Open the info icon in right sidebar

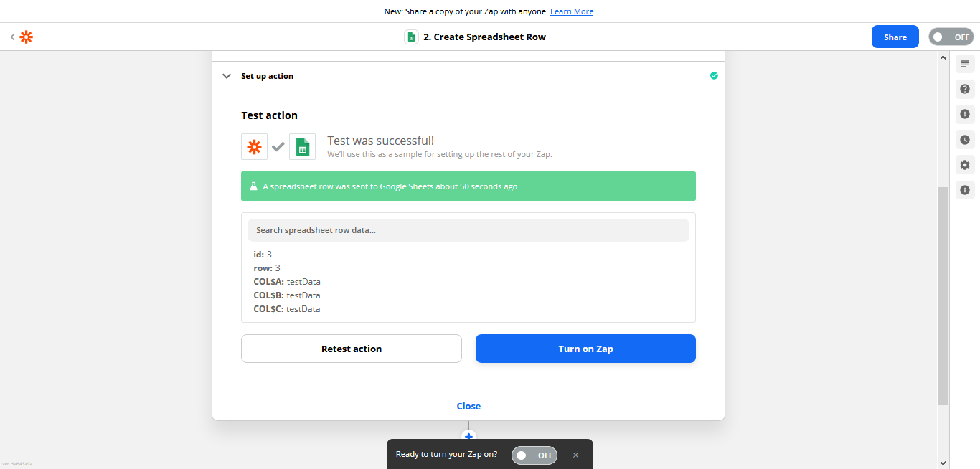click(965, 190)
